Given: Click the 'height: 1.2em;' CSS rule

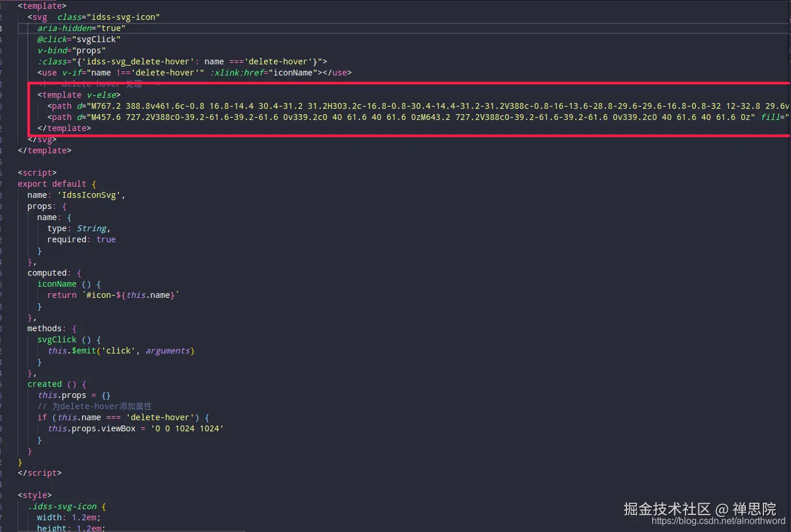Looking at the screenshot, I should coord(71,528).
